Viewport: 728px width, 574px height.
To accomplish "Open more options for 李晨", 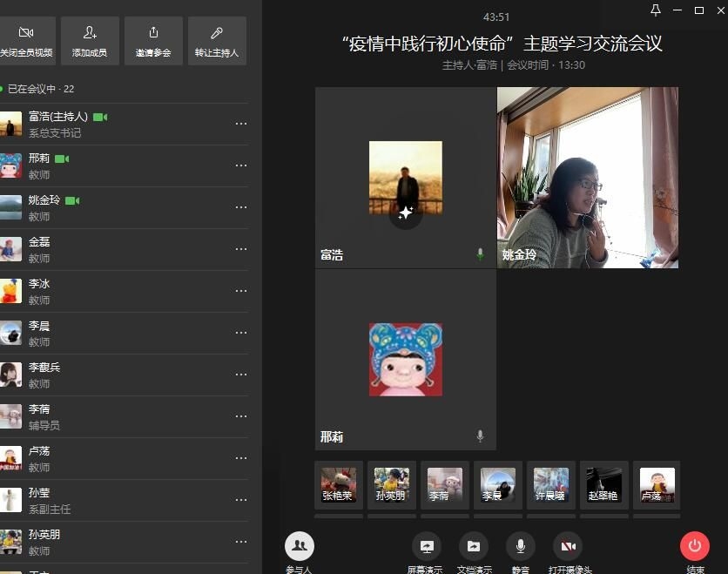I will [241, 333].
